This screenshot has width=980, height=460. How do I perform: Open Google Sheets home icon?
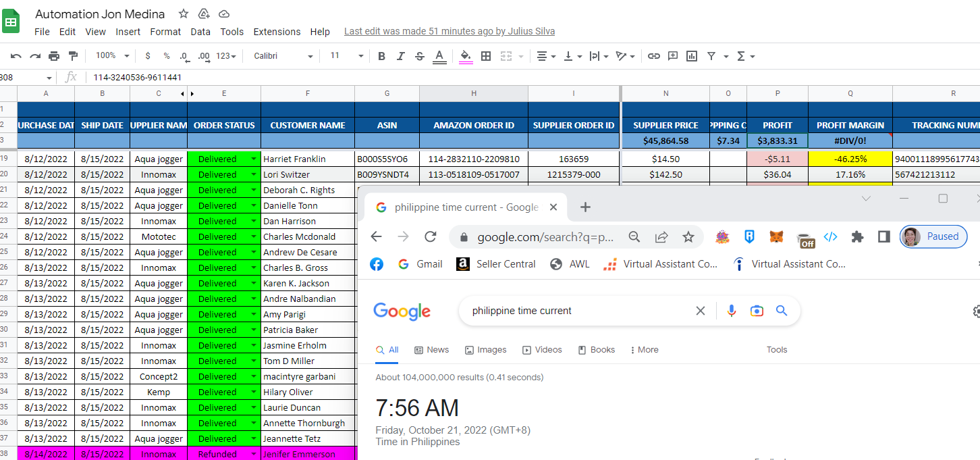11,21
